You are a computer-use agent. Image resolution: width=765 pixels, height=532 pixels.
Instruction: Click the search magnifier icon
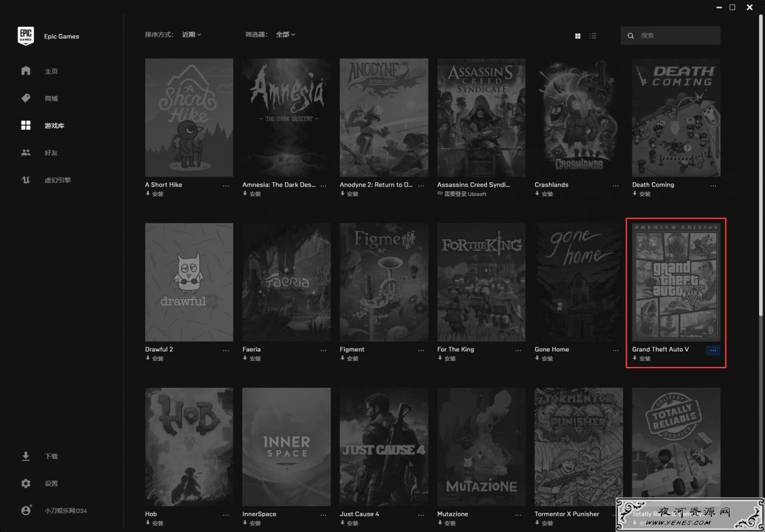click(631, 36)
